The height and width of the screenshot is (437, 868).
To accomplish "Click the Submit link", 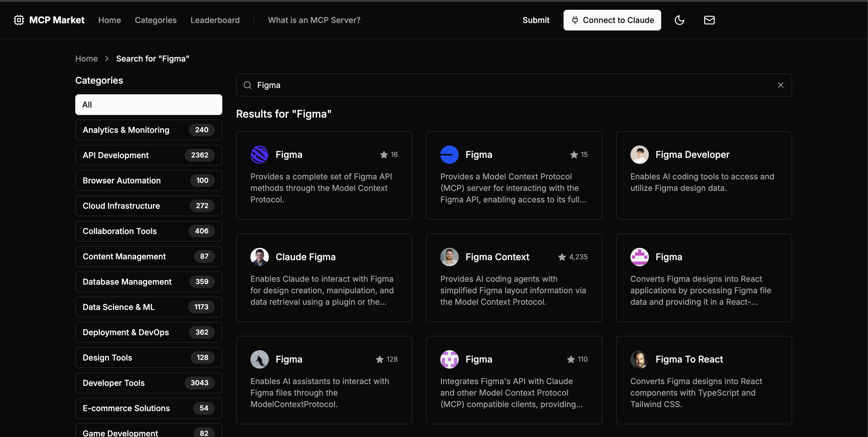I will pyautogui.click(x=536, y=20).
